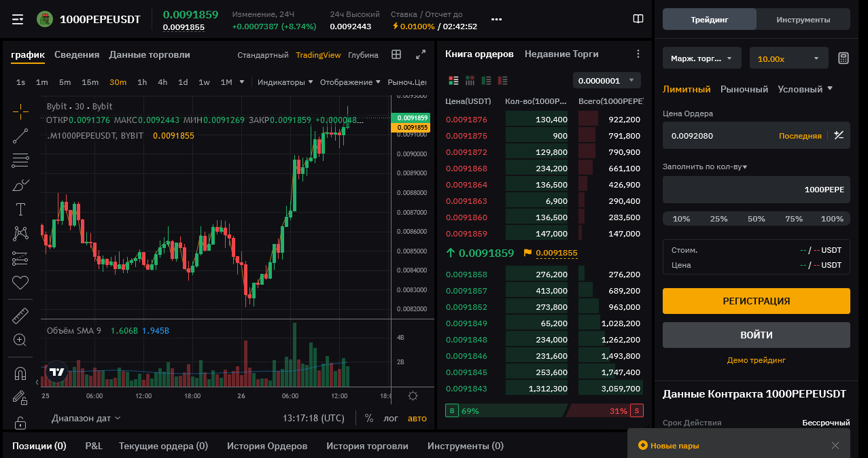Open the Отображение dropdown

351,82
